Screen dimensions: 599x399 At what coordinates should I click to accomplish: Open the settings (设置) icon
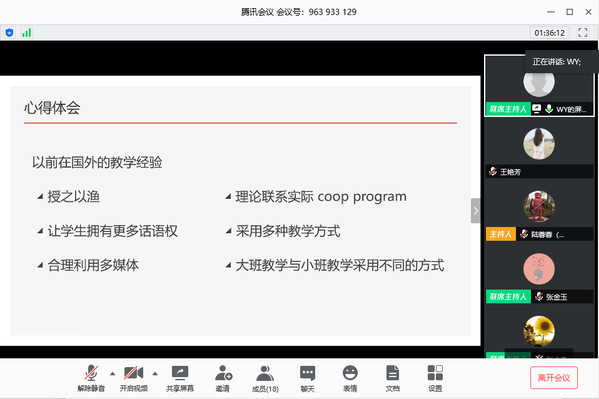coord(435,378)
